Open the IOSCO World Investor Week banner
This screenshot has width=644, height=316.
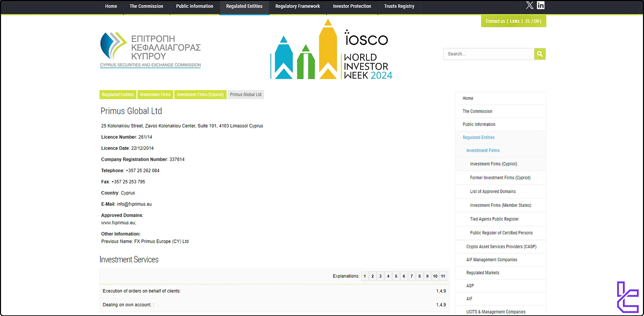(331, 49)
